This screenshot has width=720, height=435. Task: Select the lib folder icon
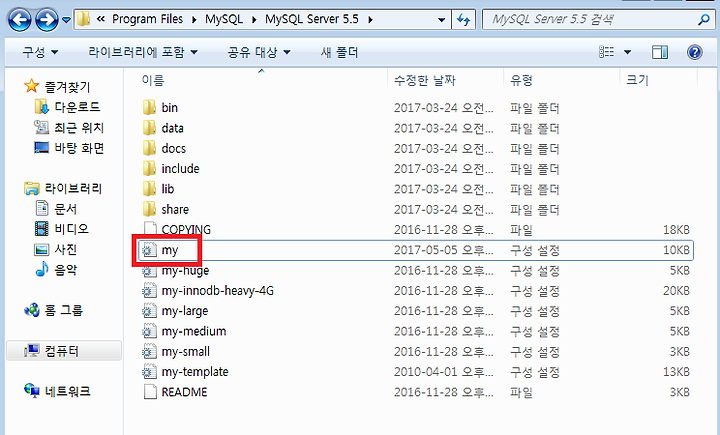(x=149, y=189)
